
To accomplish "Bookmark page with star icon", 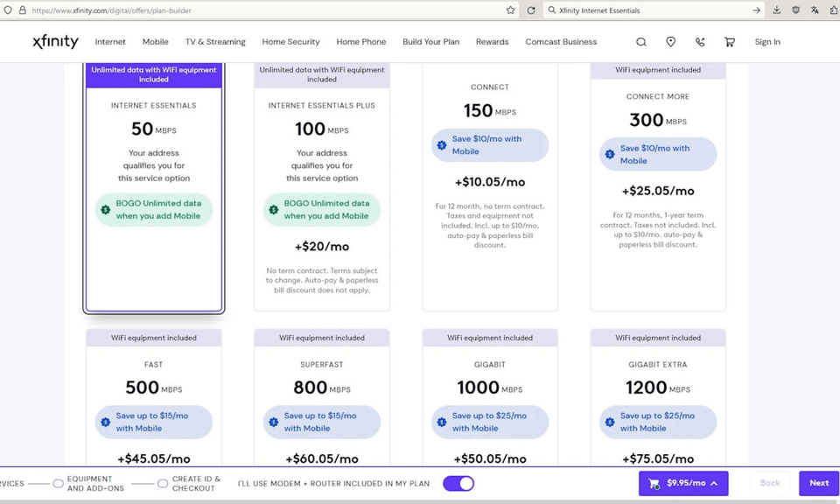I will point(510,10).
